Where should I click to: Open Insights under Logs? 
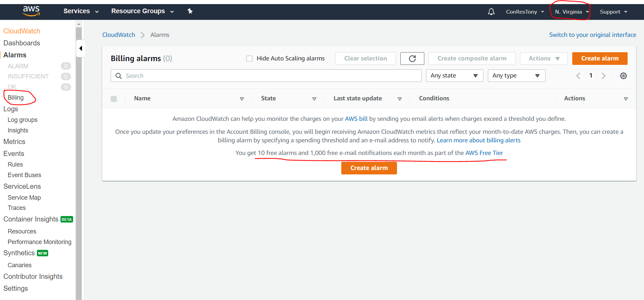coord(18,130)
